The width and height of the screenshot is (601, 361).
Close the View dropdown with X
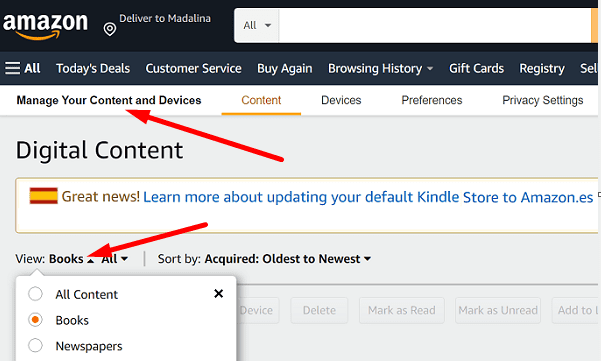click(x=218, y=294)
